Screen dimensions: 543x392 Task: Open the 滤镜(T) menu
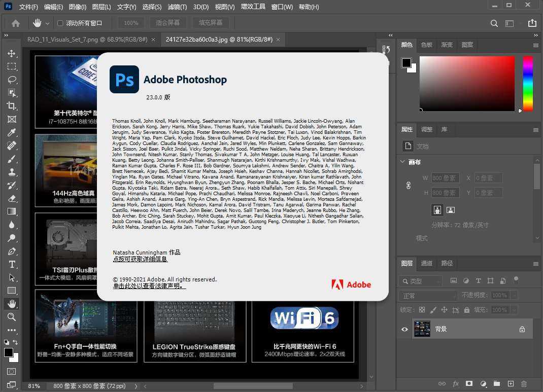pos(176,7)
